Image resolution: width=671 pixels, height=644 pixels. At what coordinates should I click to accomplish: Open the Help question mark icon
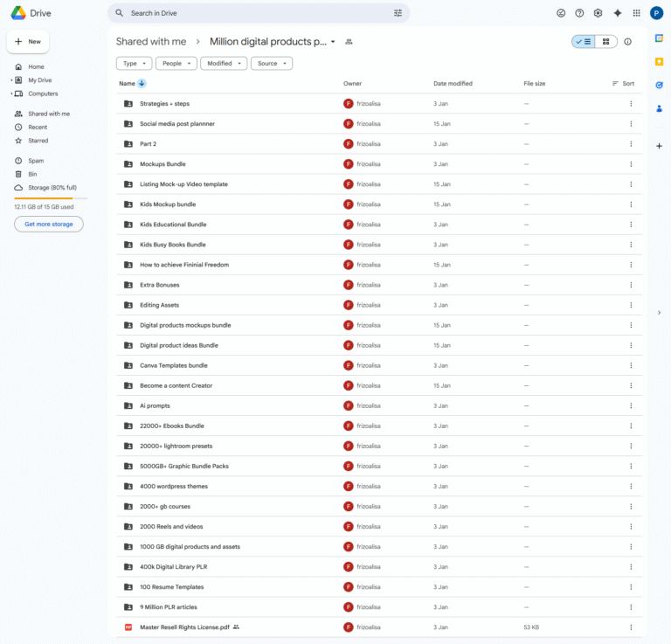click(x=579, y=13)
